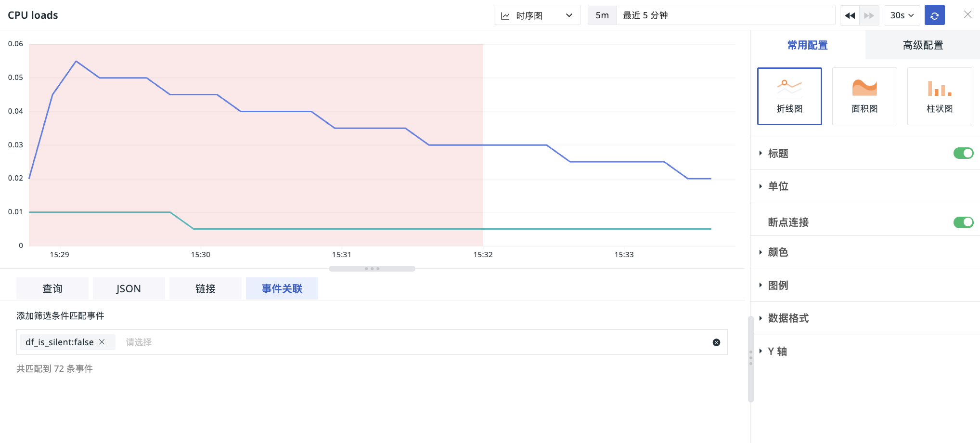Click the blue refresh icon button

pos(935,15)
